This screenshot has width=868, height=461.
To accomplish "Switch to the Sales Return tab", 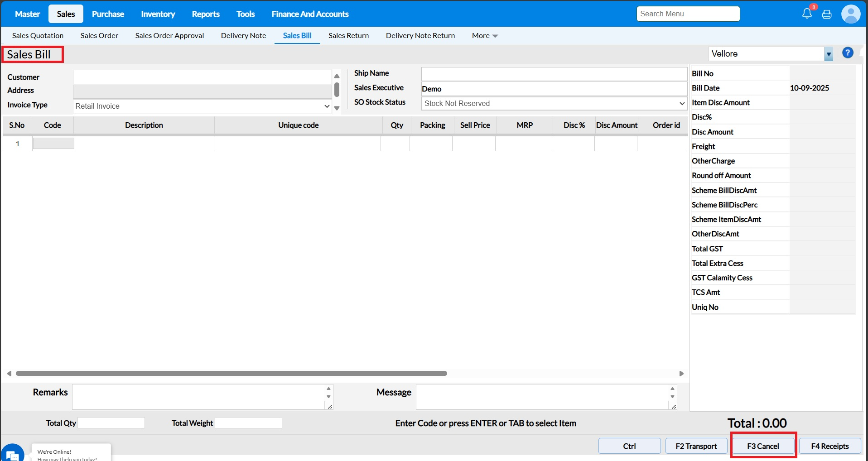I will (x=348, y=36).
